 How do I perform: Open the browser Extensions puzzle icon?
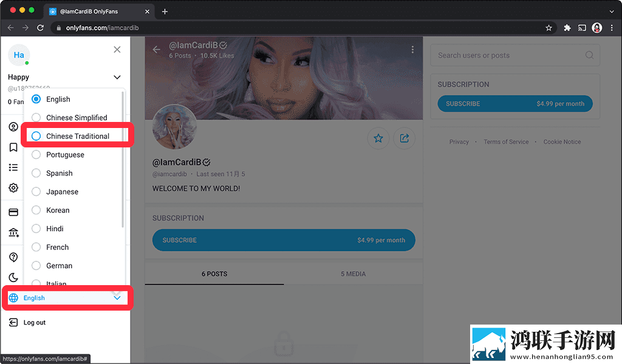click(567, 28)
